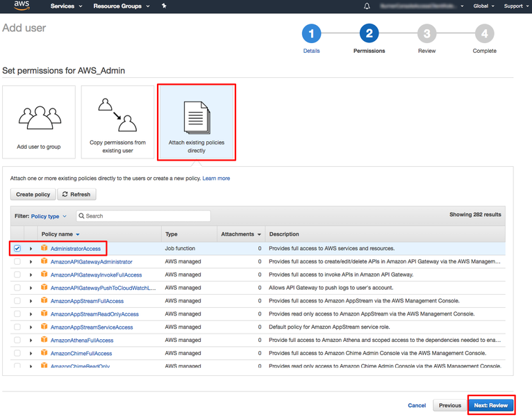This screenshot has height=417, width=532.
Task: Check the AmazonChimeFullAccess checkbox
Action: [17, 353]
